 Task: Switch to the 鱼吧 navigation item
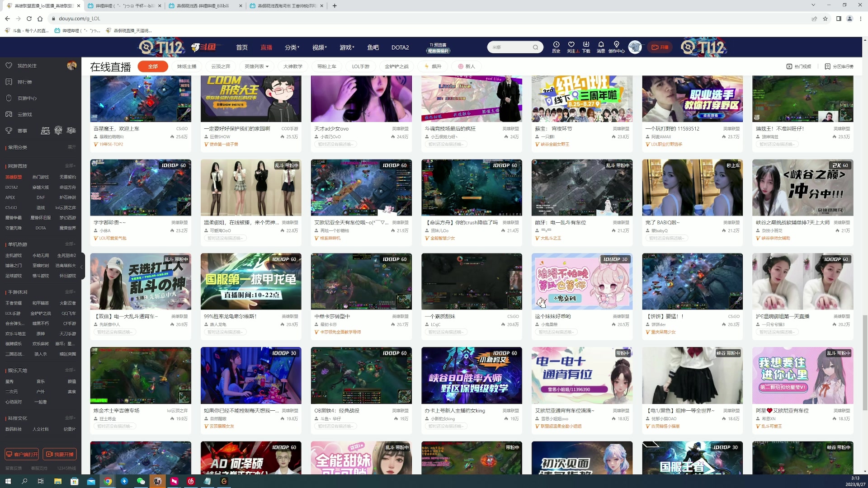point(373,47)
